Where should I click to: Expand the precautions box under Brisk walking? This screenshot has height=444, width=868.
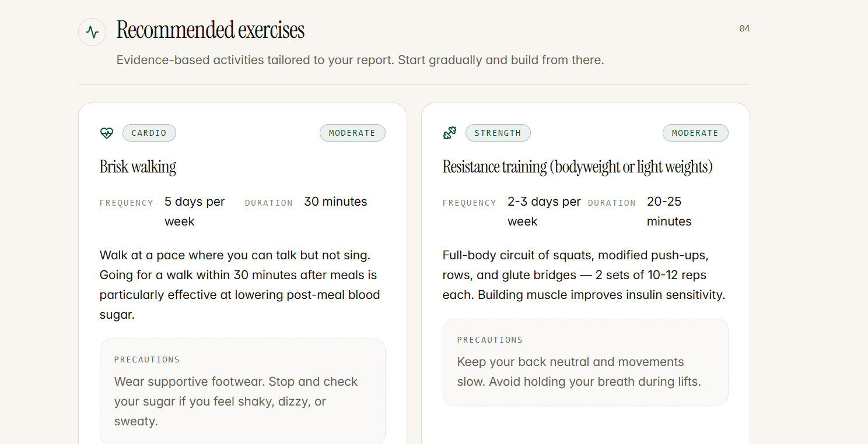[x=243, y=390]
